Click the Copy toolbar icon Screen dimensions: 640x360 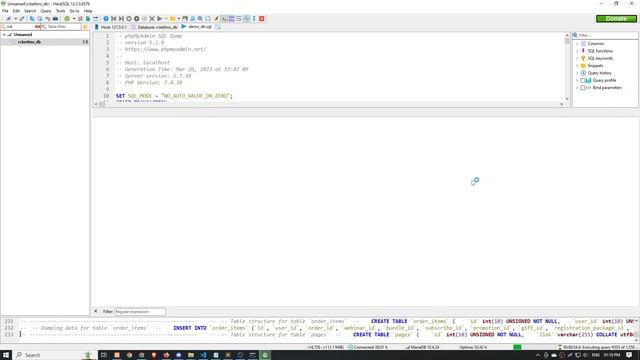point(32,19)
